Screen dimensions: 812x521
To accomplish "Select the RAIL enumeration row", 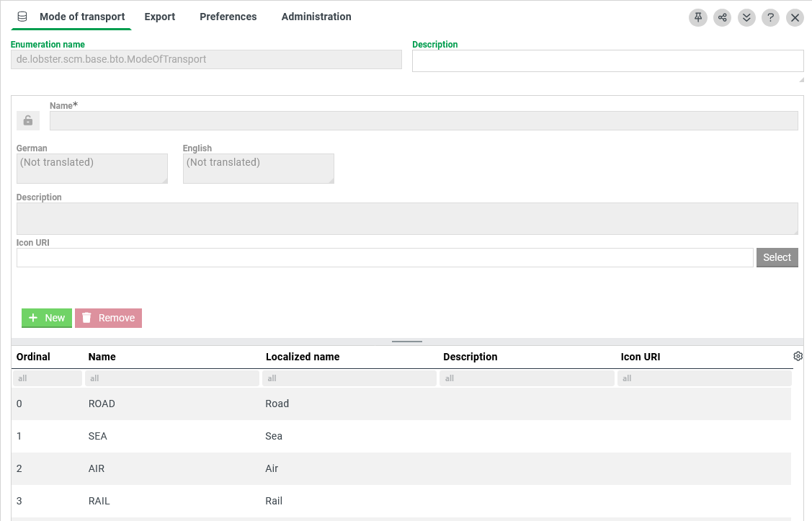I will (401, 501).
